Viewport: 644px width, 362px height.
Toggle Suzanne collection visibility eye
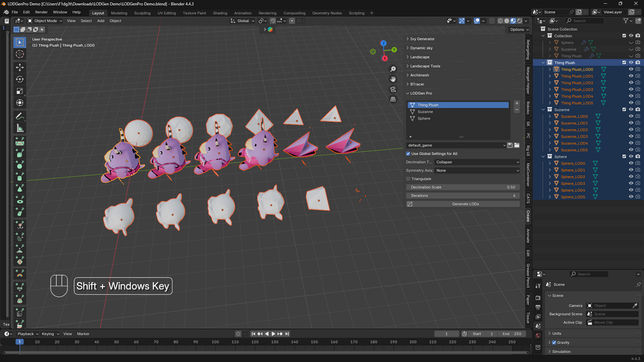tap(631, 110)
